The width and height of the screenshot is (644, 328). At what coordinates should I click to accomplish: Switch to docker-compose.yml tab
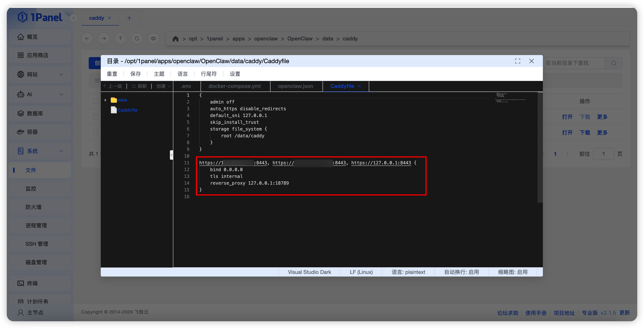(234, 86)
